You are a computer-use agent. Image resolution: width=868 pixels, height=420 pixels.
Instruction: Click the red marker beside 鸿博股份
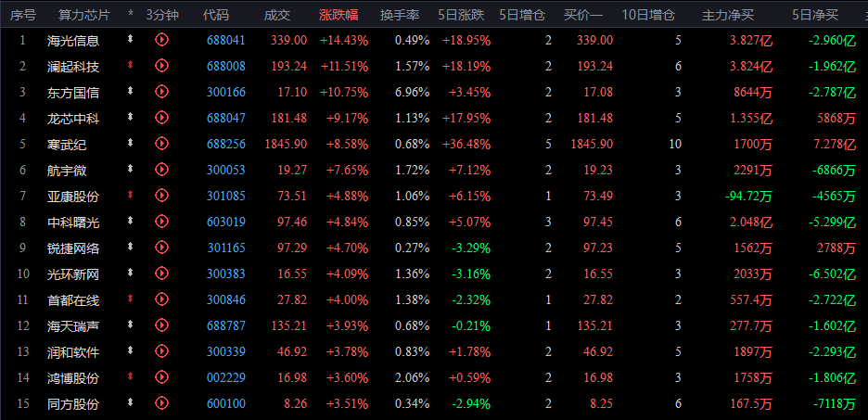(x=131, y=376)
